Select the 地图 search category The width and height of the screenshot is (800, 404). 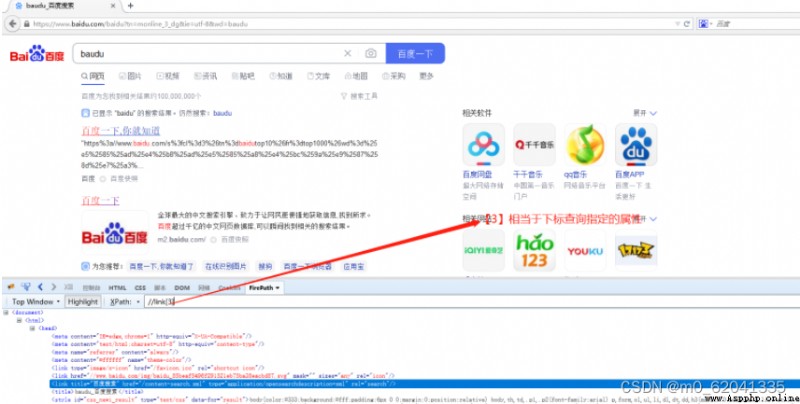(356, 76)
